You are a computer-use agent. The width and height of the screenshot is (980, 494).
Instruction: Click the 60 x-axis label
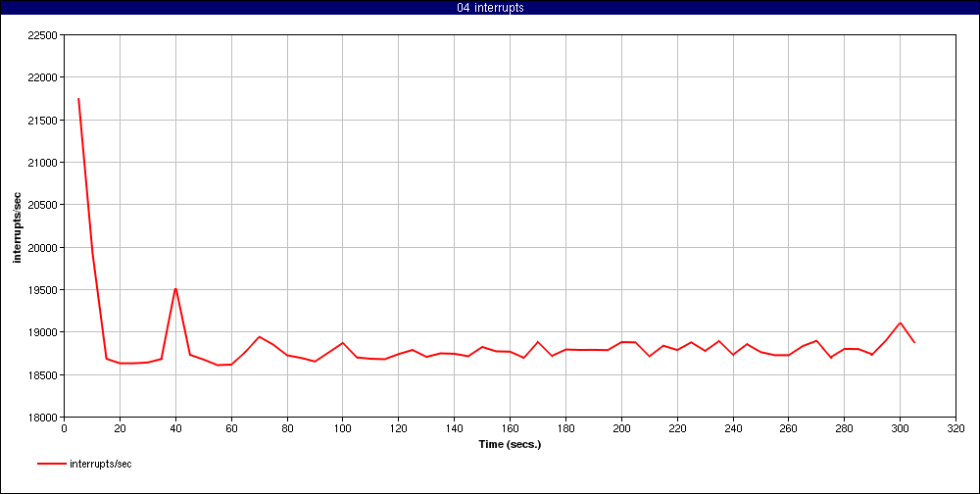231,429
